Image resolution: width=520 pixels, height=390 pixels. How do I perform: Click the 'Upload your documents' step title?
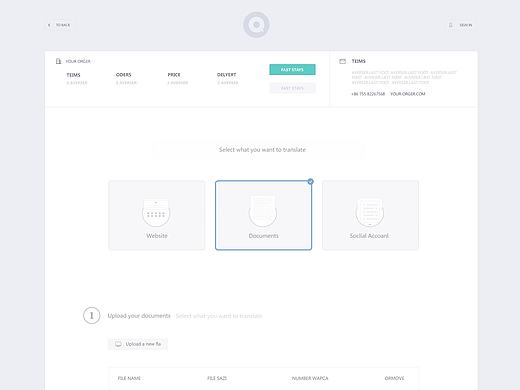point(139,316)
